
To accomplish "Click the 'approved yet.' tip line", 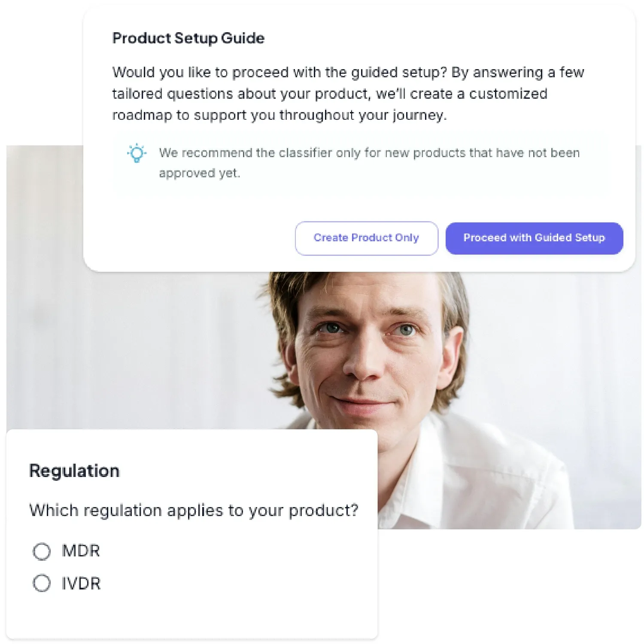I will (199, 173).
